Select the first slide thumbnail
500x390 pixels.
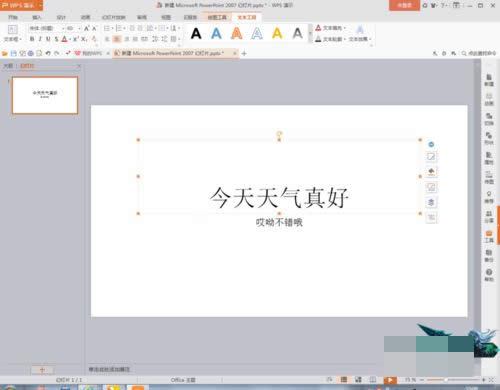point(45,95)
